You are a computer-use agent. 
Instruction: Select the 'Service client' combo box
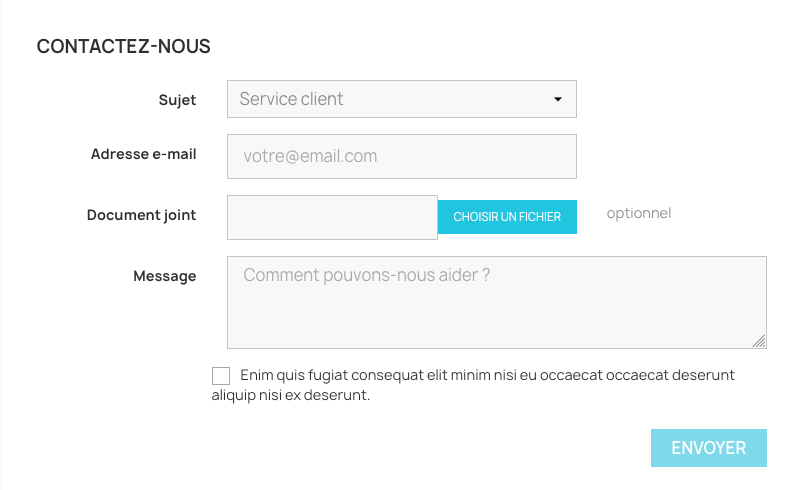click(x=402, y=99)
